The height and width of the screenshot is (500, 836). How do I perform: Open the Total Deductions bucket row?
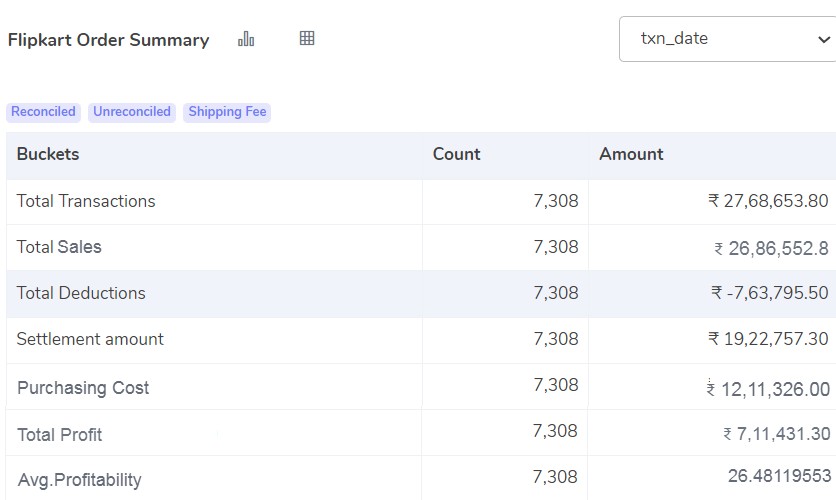(x=81, y=293)
